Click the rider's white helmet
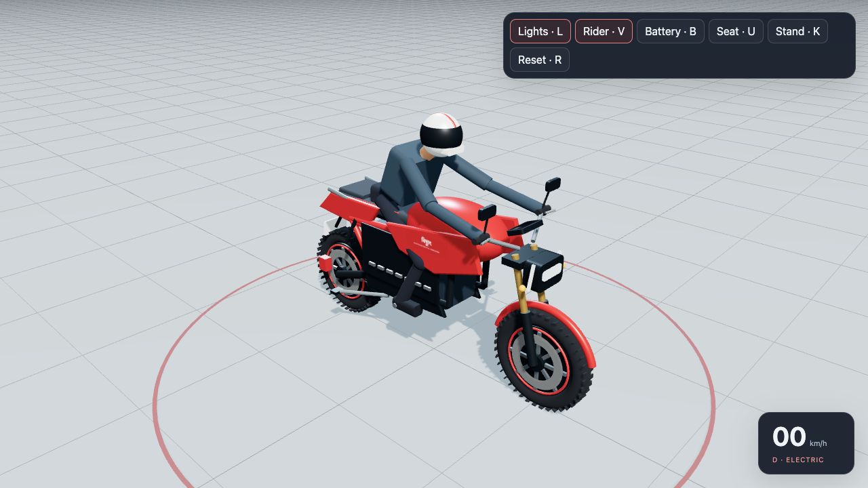 (441, 134)
